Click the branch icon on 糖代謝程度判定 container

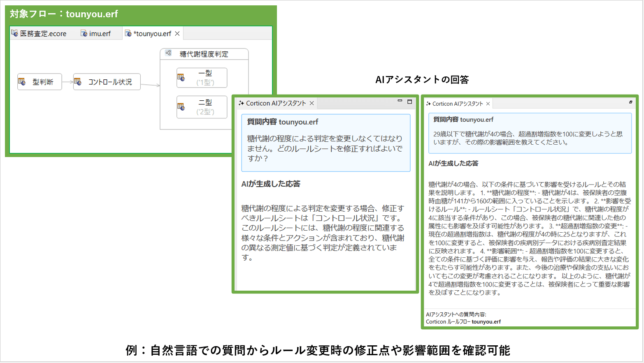[168, 53]
